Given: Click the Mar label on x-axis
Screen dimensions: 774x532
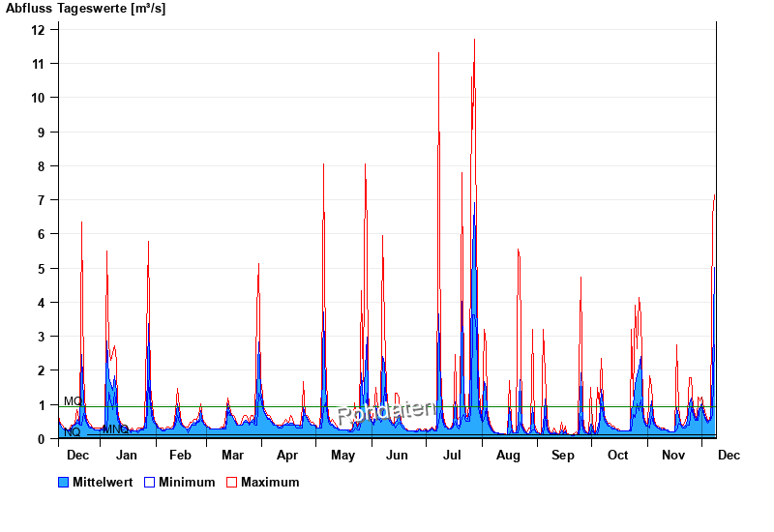Looking at the screenshot, I should [232, 455].
